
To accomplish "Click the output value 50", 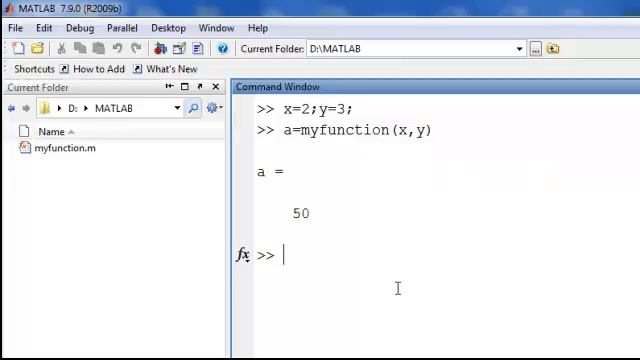I will [x=301, y=213].
